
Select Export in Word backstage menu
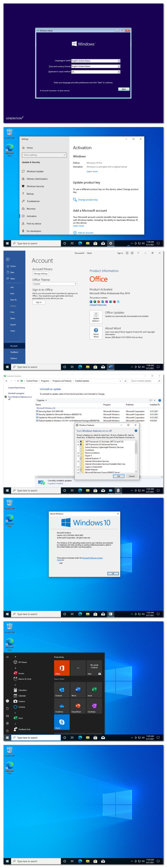(13, 324)
